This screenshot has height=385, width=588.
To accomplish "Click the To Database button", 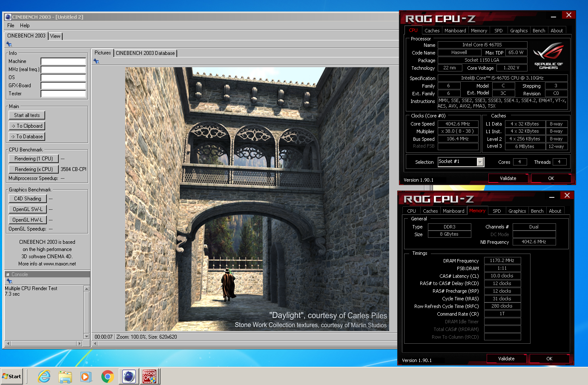I will coord(27,137).
